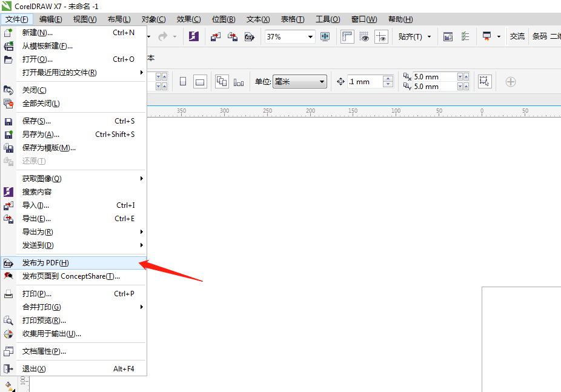Click the current page layout icon
The image size is (561, 392).
pos(239,82)
